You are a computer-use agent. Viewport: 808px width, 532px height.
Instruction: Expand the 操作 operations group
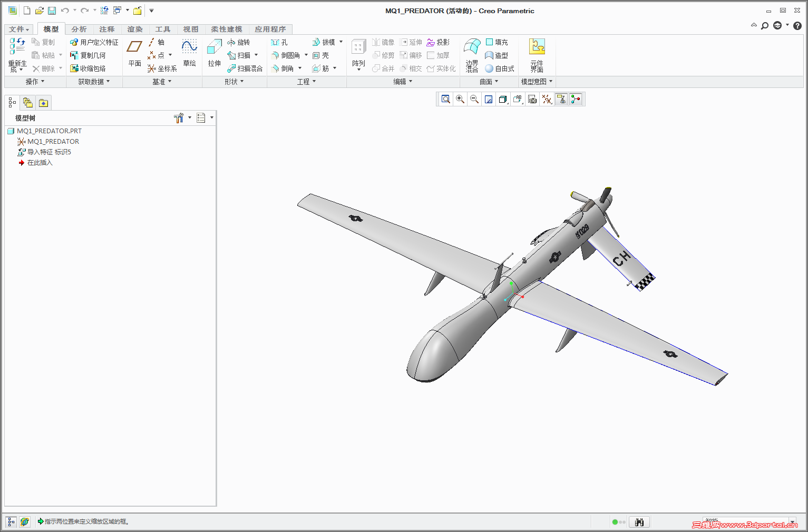[35, 82]
